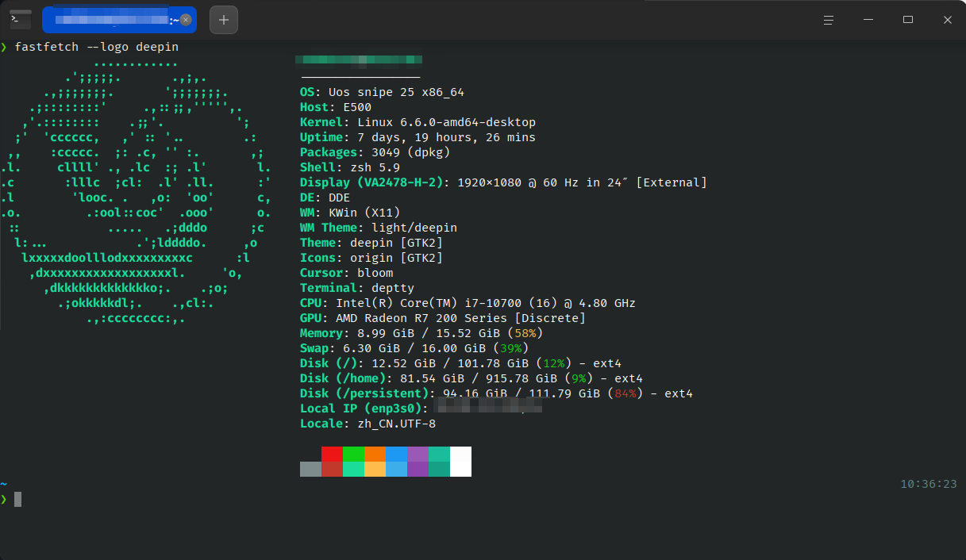Image resolution: width=966 pixels, height=560 pixels.
Task: Close the current terminal tab
Action: pyautogui.click(x=186, y=20)
